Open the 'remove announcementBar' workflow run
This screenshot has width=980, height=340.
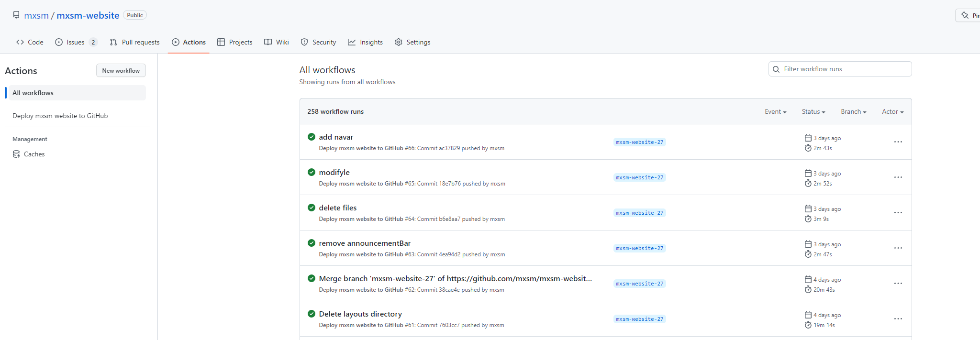click(x=365, y=243)
